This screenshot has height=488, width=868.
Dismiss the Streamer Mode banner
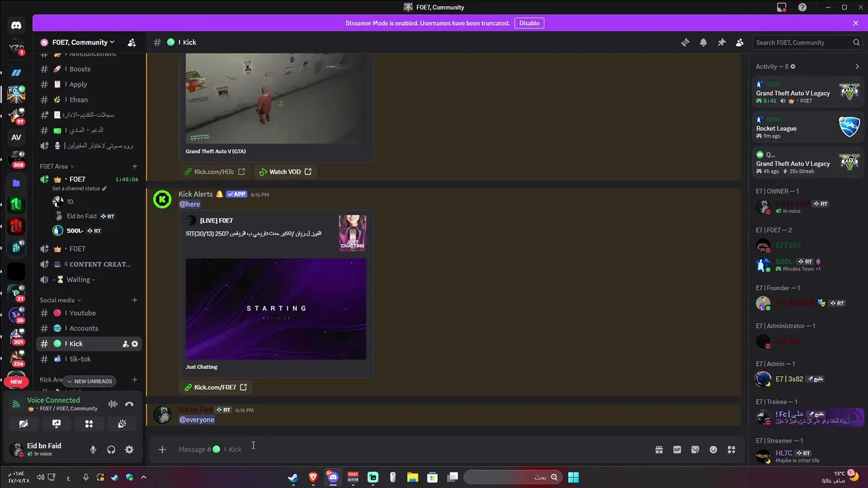tap(856, 23)
